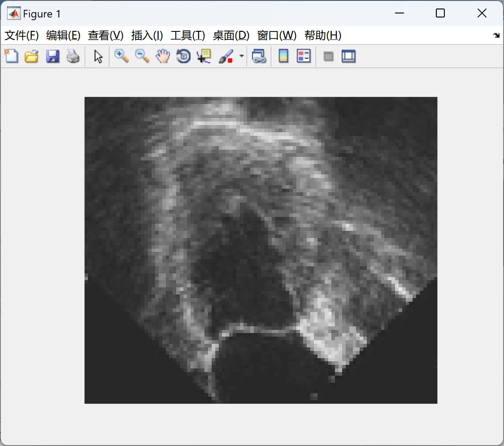Activate the Zoom Out magnifier tool

tap(142, 56)
